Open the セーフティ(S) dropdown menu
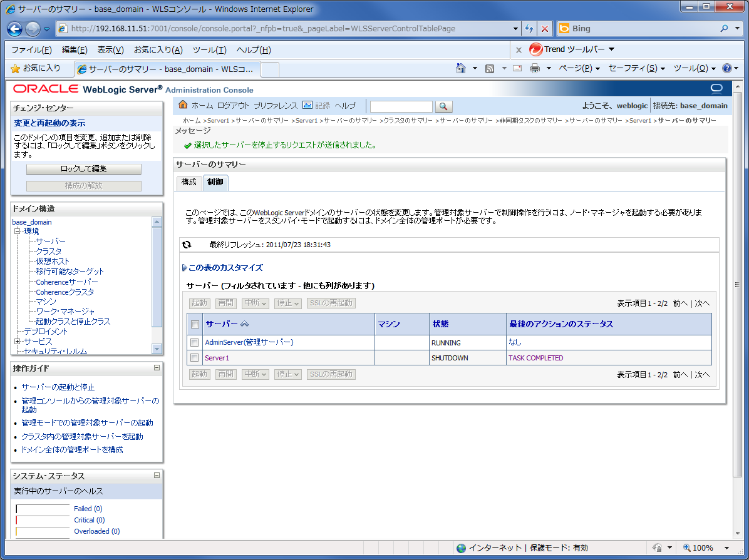Screen dimensions: 749x560 click(x=637, y=68)
